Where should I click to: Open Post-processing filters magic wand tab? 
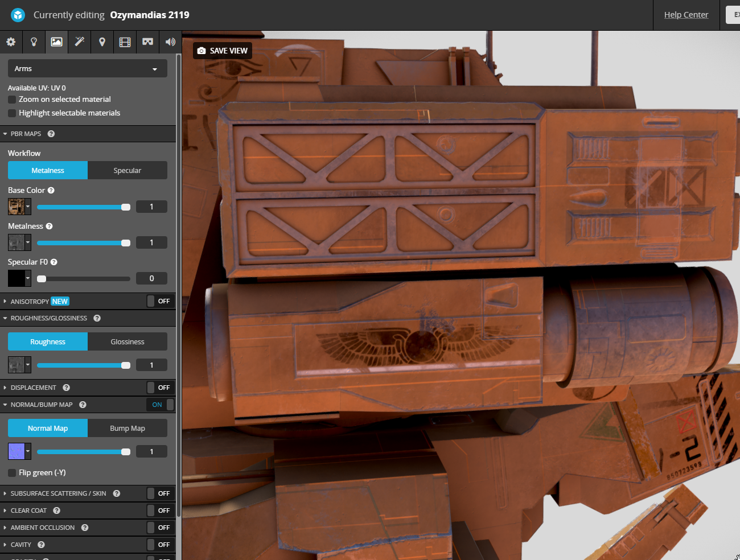click(79, 42)
